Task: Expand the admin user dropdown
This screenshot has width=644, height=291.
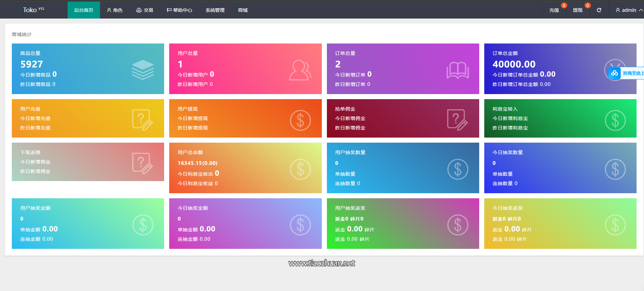Action: (x=629, y=10)
